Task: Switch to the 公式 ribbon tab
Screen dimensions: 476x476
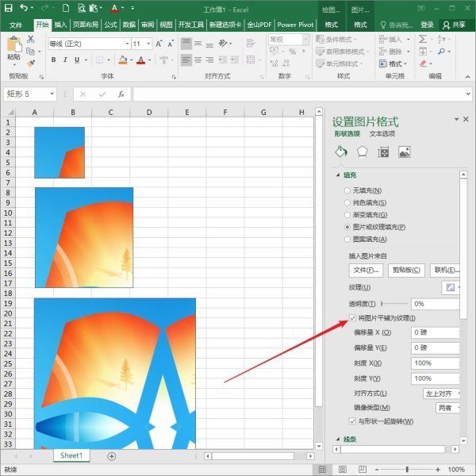Action: pos(110,25)
